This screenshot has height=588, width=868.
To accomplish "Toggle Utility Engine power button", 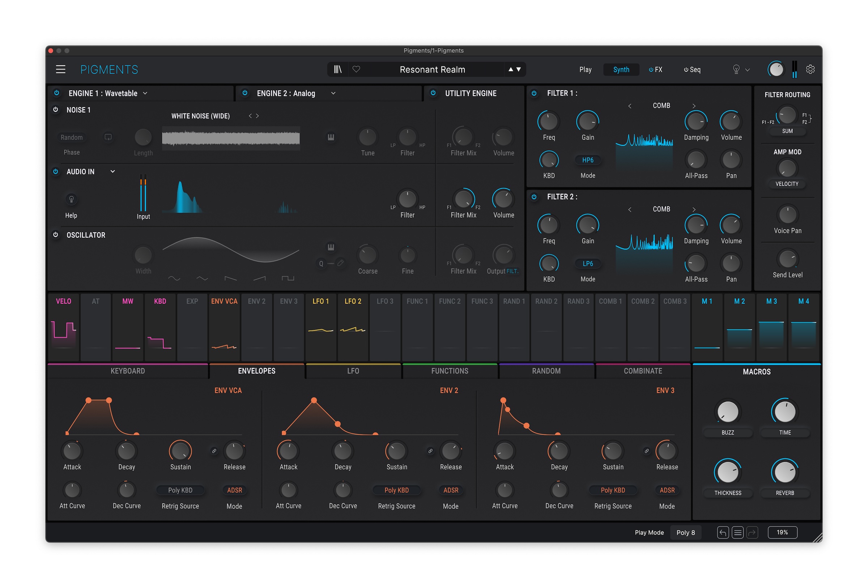I will click(x=433, y=93).
